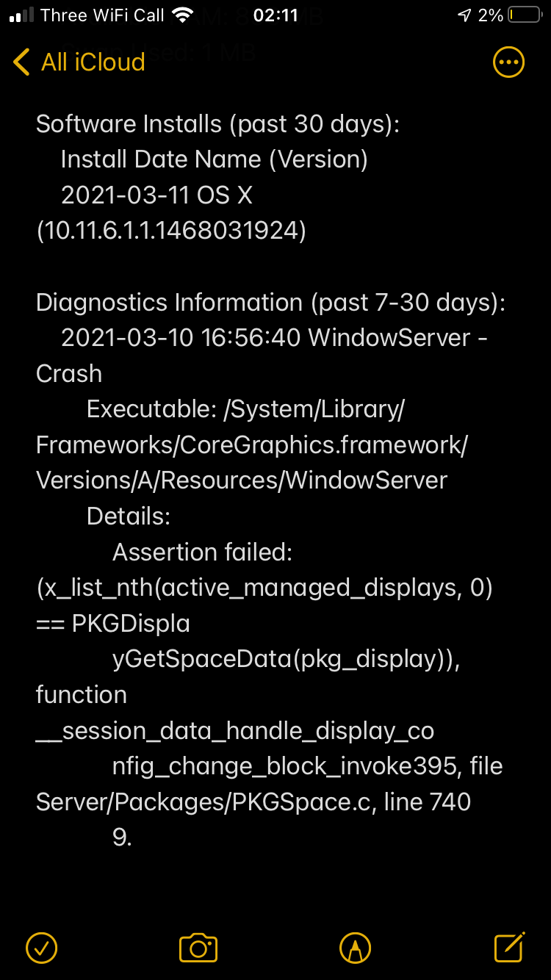This screenshot has height=980, width=551.
Task: Place cursor in "Software Installs (past 30 days)" line
Action: tap(217, 124)
